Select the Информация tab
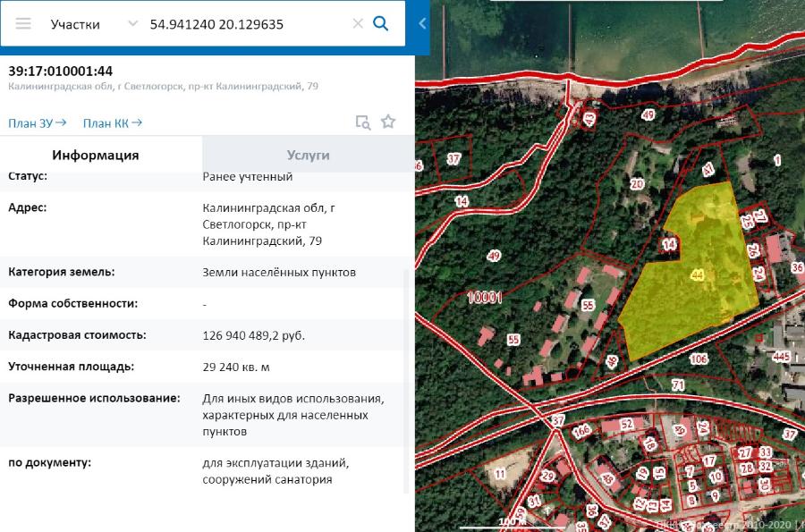Screen dimensions: 805x532 coord(95,155)
